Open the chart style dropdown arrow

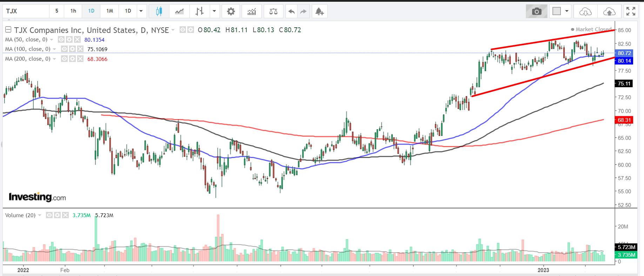click(214, 11)
